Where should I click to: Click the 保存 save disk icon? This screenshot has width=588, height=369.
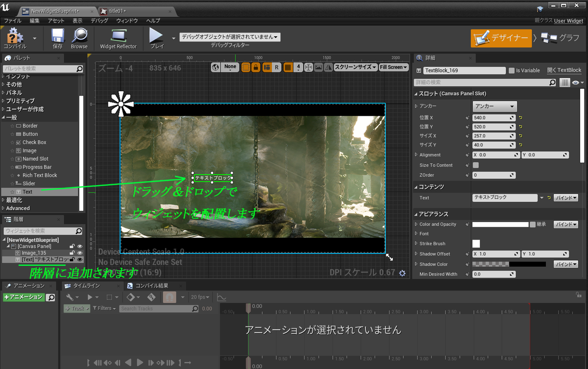pyautogui.click(x=58, y=35)
